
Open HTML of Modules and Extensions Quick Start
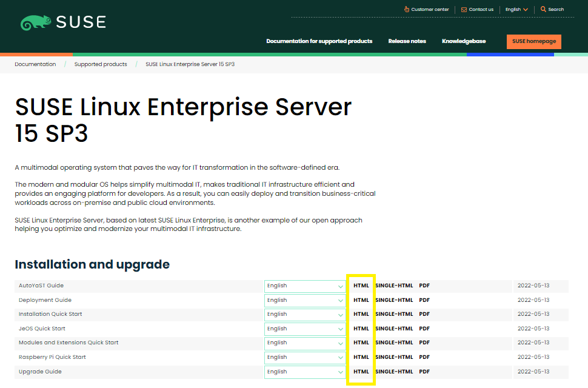(x=361, y=343)
